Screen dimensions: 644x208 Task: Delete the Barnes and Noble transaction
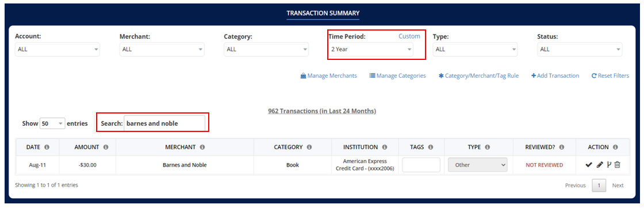click(x=618, y=165)
